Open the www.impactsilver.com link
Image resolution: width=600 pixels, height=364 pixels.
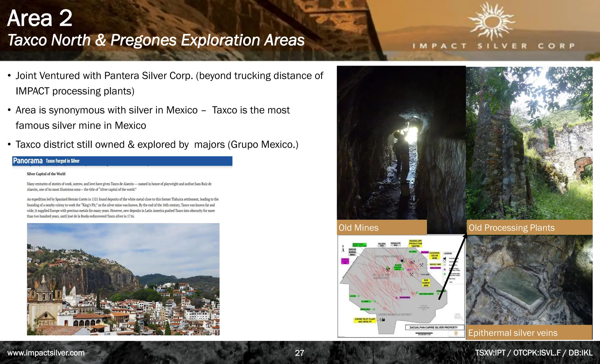coord(46,353)
